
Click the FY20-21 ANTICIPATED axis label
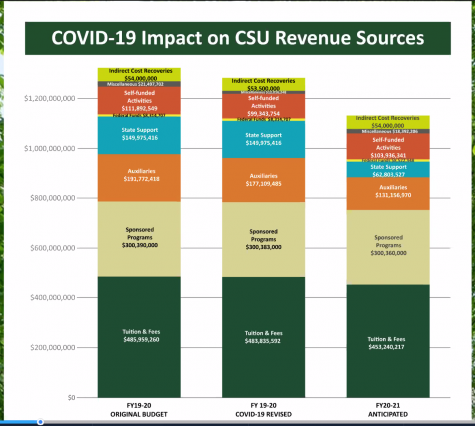(388, 410)
